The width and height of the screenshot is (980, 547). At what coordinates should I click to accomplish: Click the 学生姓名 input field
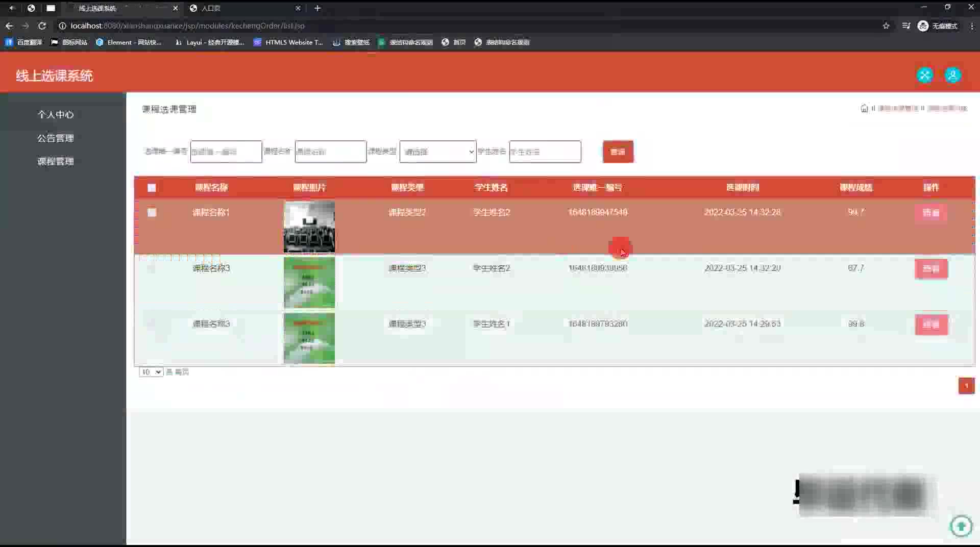click(x=545, y=152)
